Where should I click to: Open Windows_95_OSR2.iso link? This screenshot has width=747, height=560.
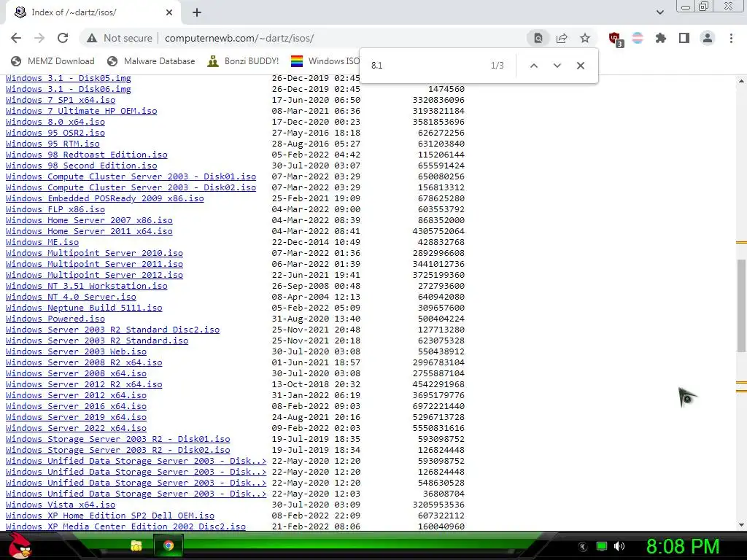tap(55, 133)
